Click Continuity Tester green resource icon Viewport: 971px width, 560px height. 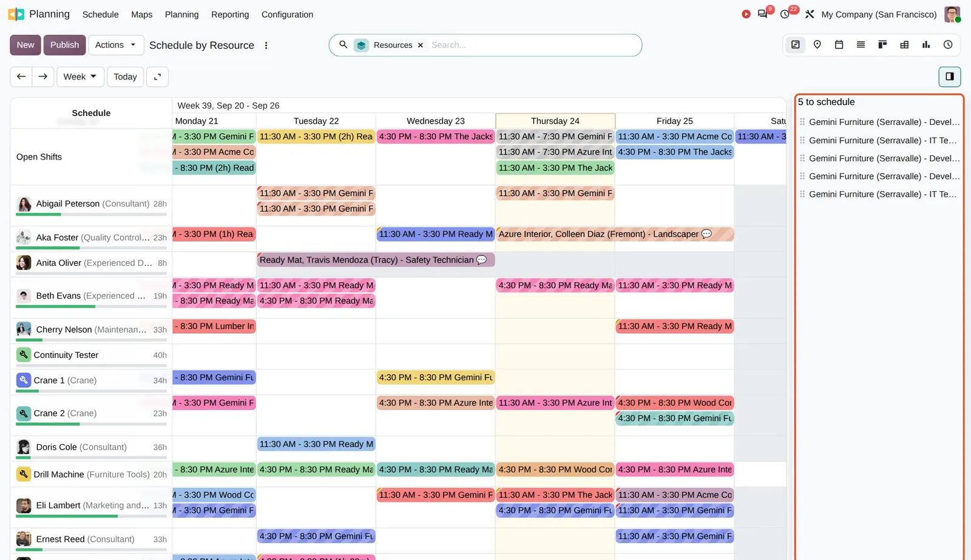coord(24,355)
